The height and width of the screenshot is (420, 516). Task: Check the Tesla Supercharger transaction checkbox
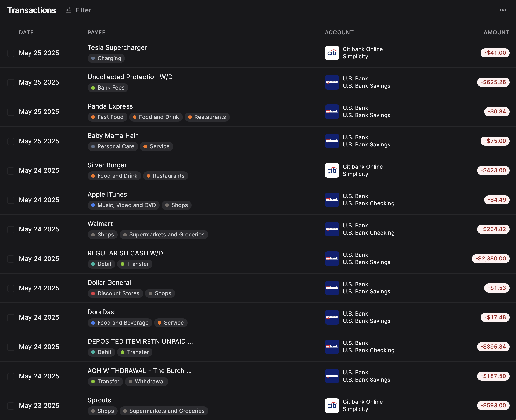pos(11,53)
